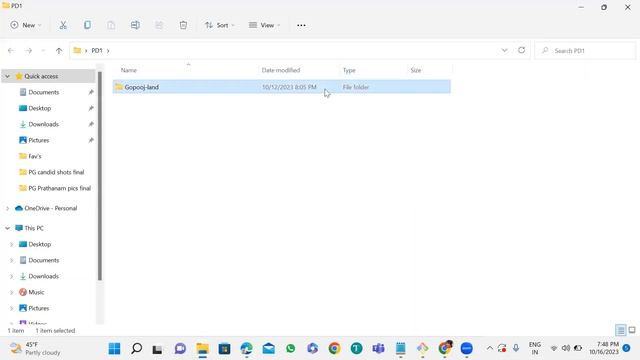Image resolution: width=640 pixels, height=360 pixels.
Task: Expand the OneDrive - Personal node
Action: [7, 208]
